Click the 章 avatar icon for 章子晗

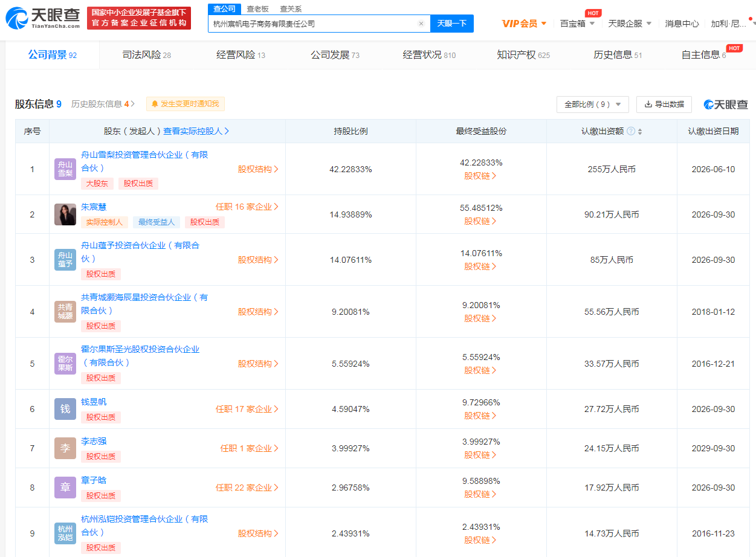(x=65, y=488)
